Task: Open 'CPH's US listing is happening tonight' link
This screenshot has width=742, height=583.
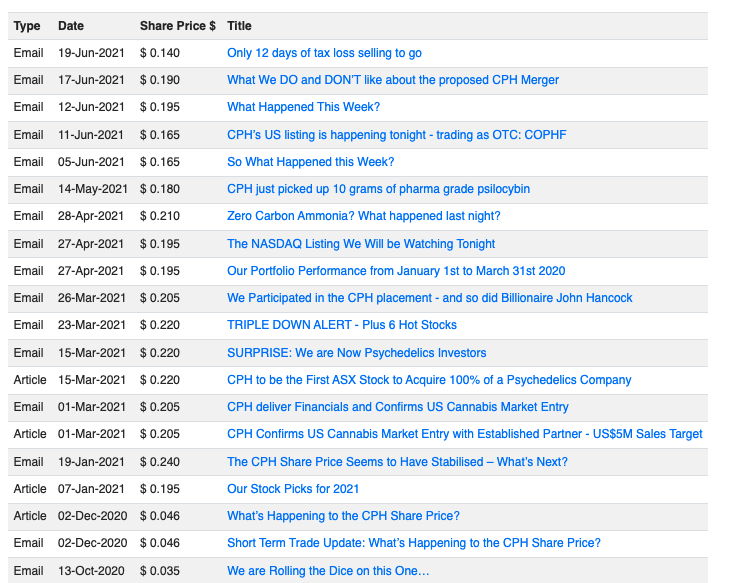Action: click(x=397, y=135)
